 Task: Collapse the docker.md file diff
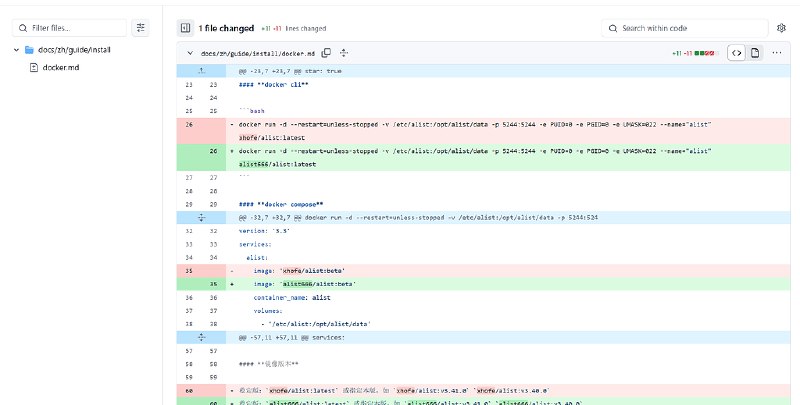[190, 53]
